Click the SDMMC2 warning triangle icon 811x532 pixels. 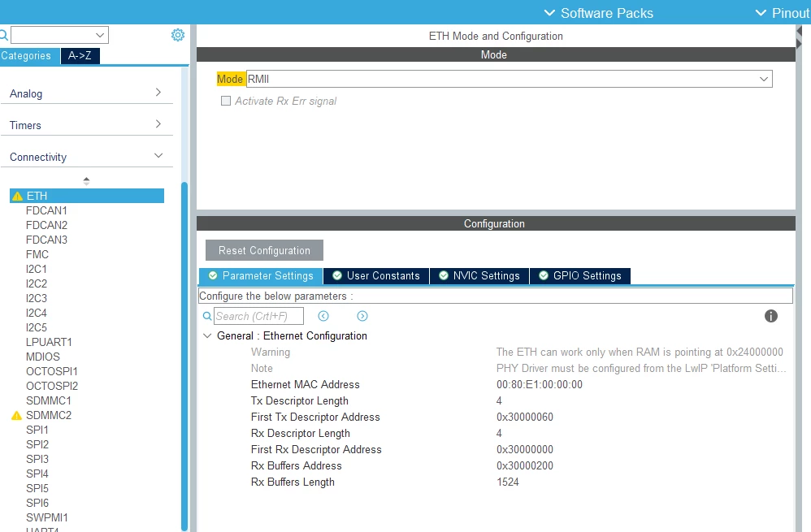pos(16,415)
